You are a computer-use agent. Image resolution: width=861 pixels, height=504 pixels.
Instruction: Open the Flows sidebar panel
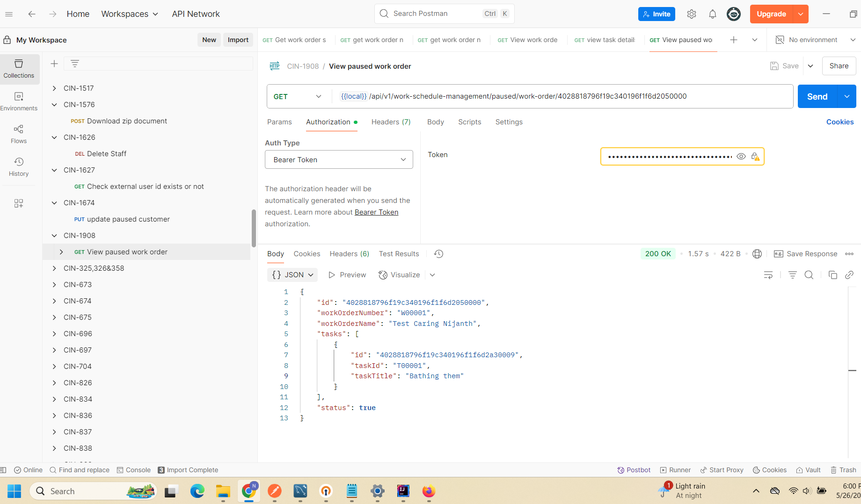[19, 134]
